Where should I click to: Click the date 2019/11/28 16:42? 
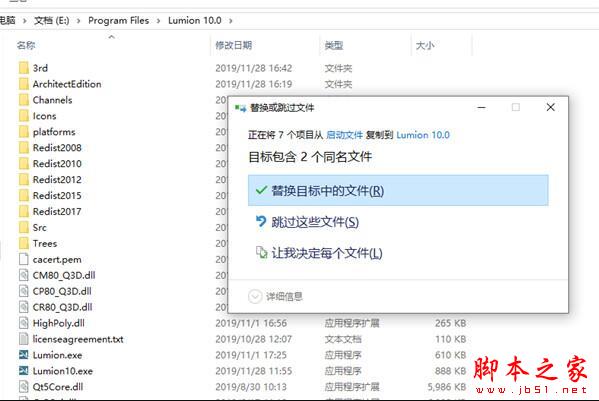pos(254,68)
